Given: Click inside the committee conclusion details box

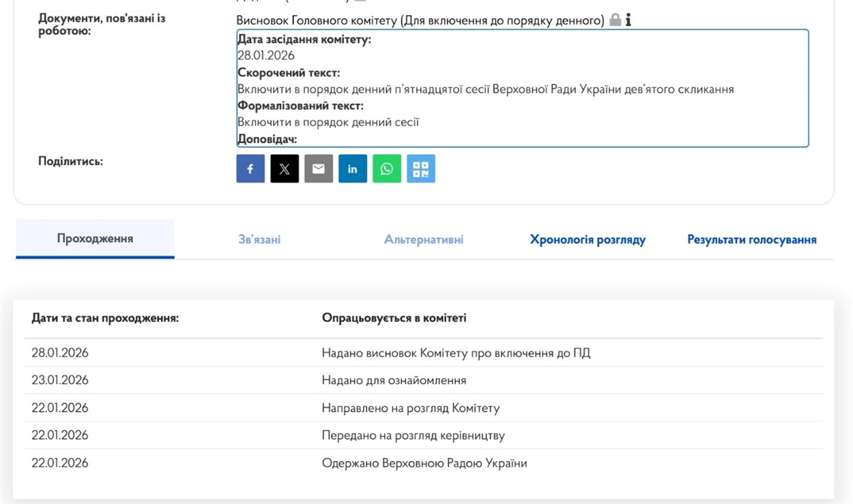Looking at the screenshot, I should coord(522,89).
